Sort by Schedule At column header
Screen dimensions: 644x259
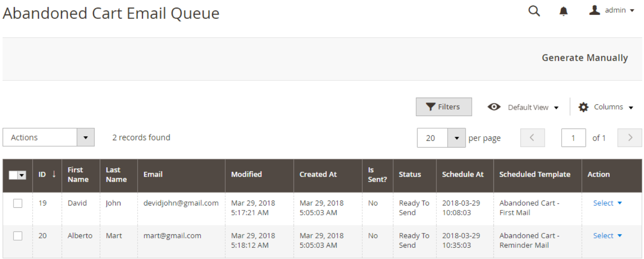pos(462,174)
